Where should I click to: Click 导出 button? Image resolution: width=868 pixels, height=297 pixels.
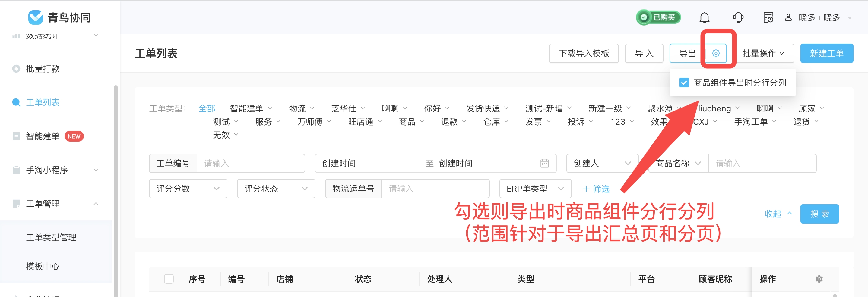687,53
